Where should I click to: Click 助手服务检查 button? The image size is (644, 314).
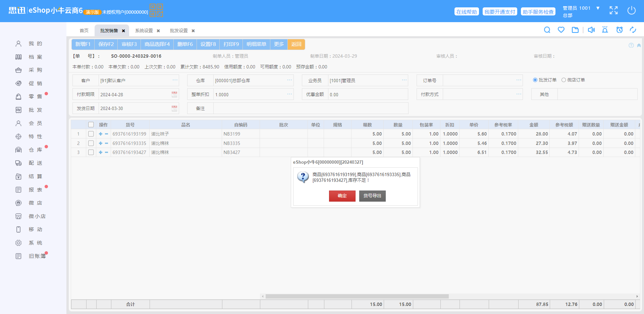coord(538,12)
